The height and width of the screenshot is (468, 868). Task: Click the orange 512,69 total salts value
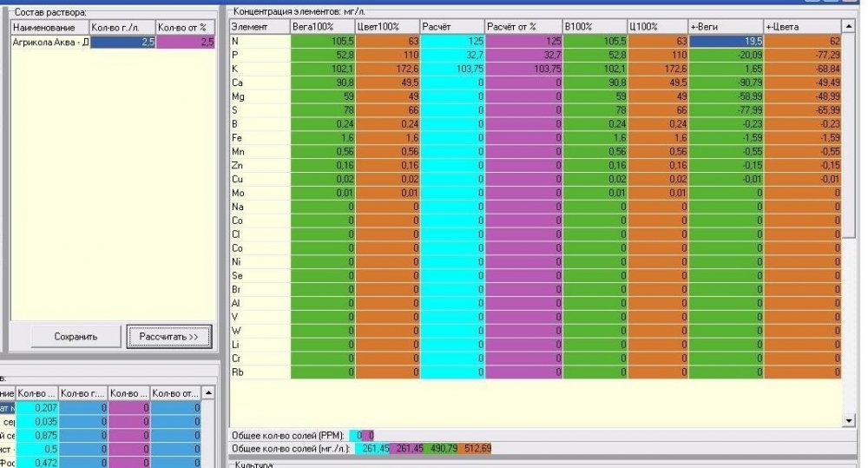coord(475,448)
